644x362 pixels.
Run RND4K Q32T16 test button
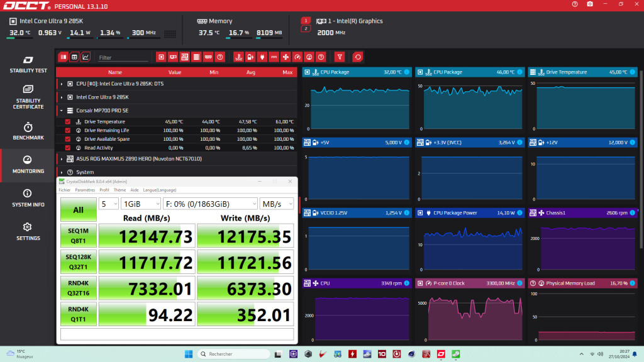click(x=79, y=288)
